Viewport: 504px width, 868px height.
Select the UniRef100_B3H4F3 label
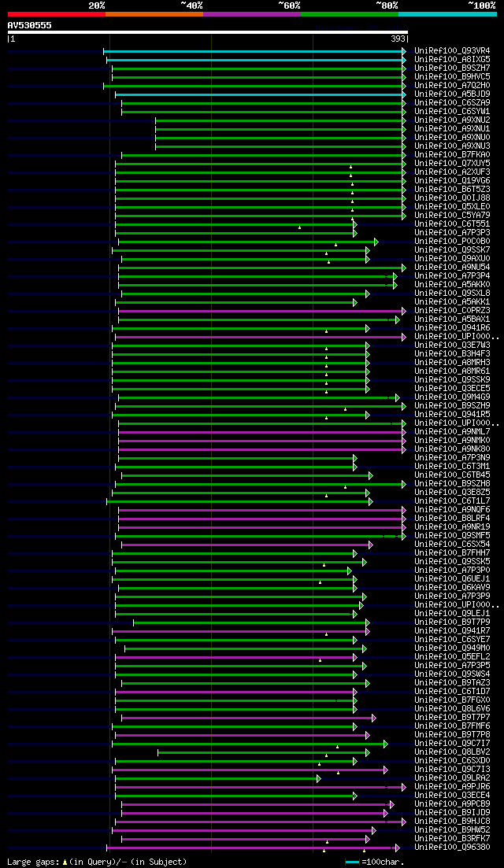point(452,354)
